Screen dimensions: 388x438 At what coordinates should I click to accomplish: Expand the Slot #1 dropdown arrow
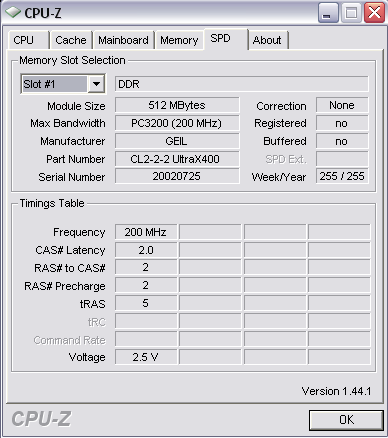tap(96, 84)
